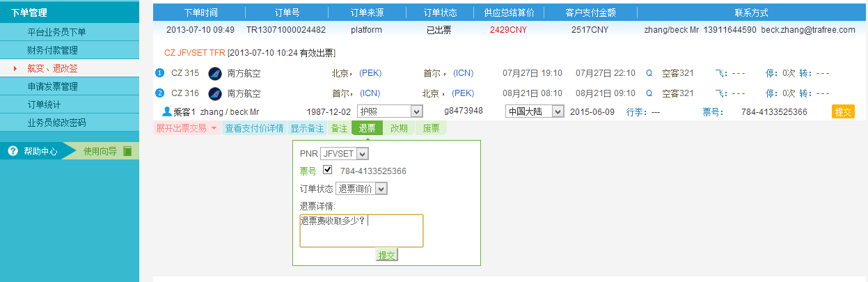Submit the refund form with 提交
This screenshot has width=868, height=282.
click(x=386, y=256)
